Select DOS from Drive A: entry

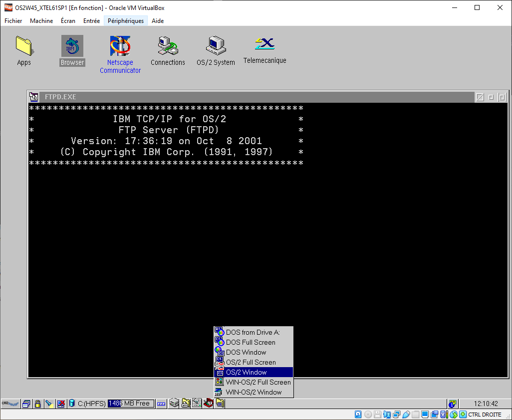point(253,332)
